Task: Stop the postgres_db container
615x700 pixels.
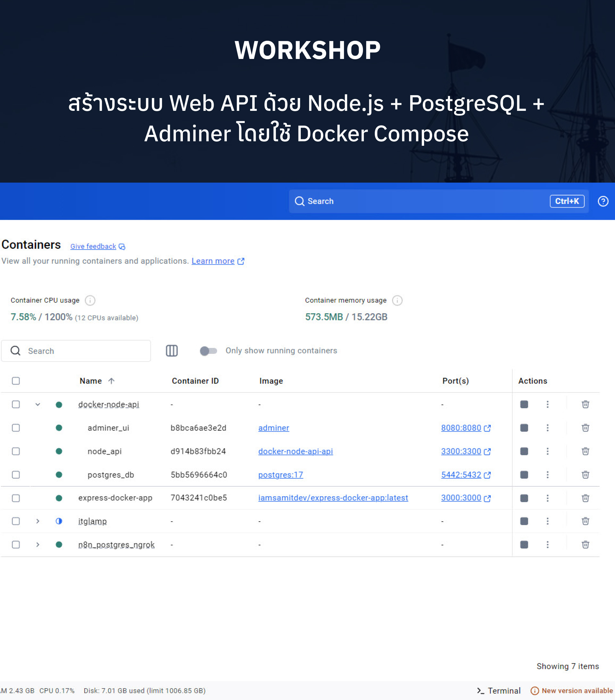Action: point(524,475)
